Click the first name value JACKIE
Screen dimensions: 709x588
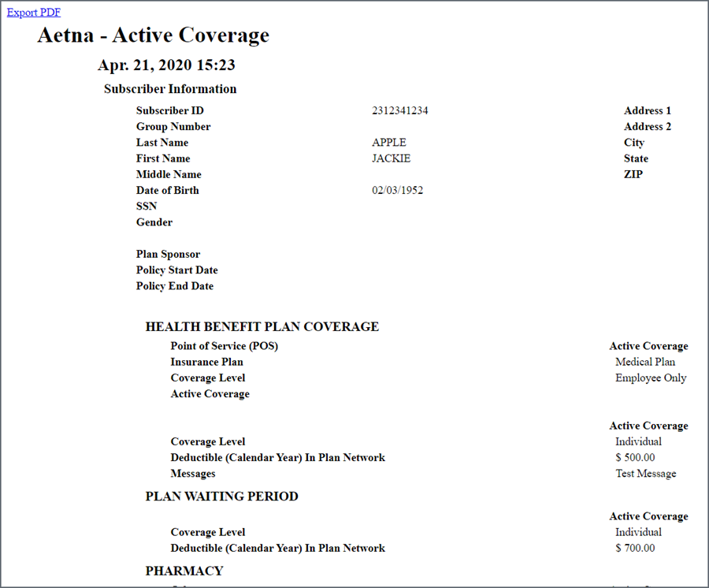pyautogui.click(x=391, y=158)
